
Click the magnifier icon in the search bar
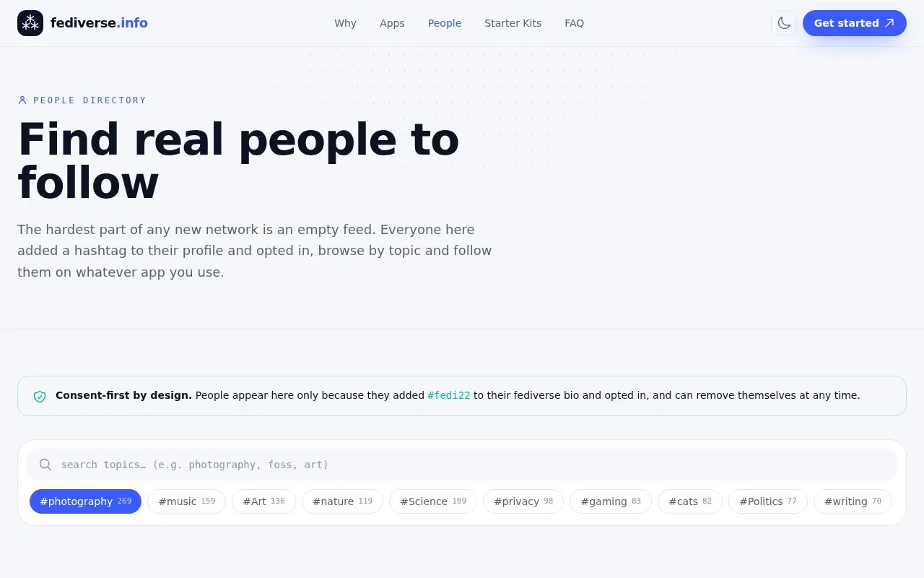pyautogui.click(x=45, y=465)
